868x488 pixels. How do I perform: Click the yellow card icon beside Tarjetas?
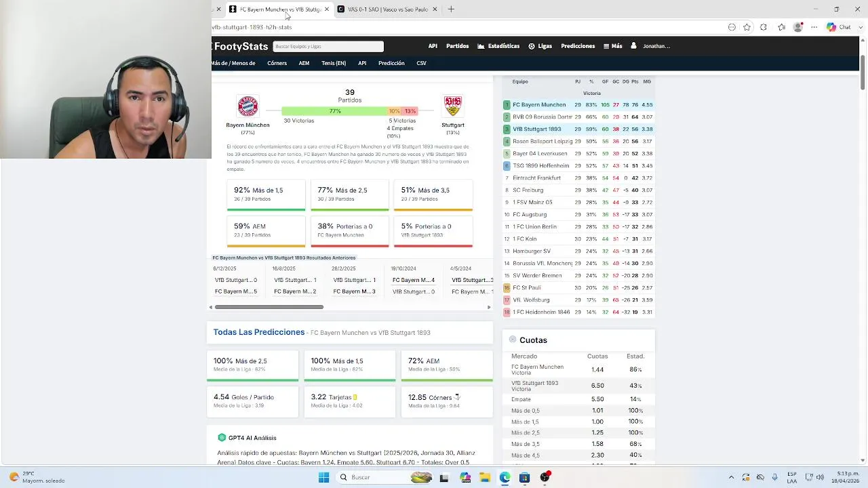click(x=355, y=397)
